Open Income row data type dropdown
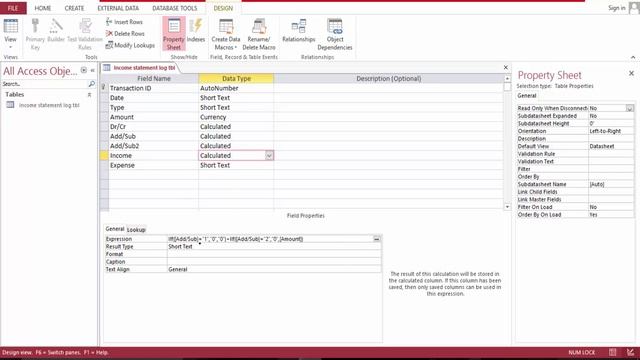Screen dimensions: 640x360 point(269,156)
